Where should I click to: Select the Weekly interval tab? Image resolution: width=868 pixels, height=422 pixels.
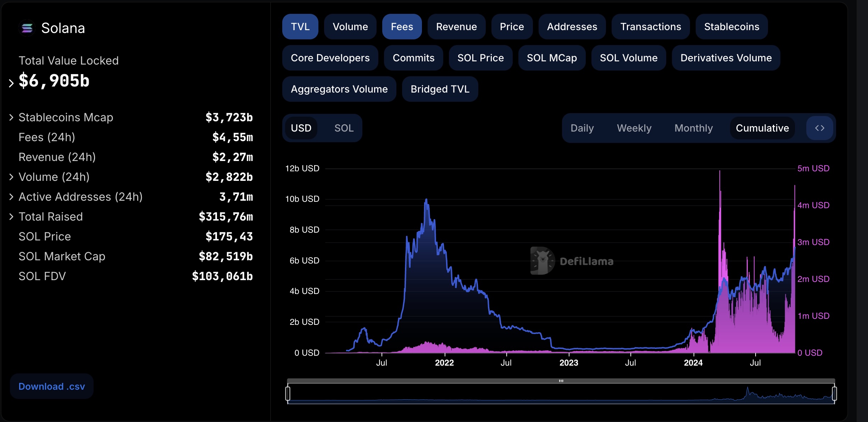(x=634, y=128)
